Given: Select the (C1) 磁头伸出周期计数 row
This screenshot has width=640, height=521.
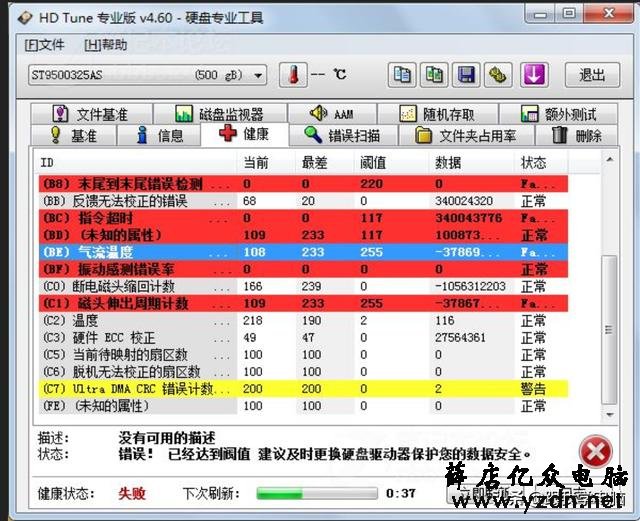Looking at the screenshot, I should pos(303,304).
